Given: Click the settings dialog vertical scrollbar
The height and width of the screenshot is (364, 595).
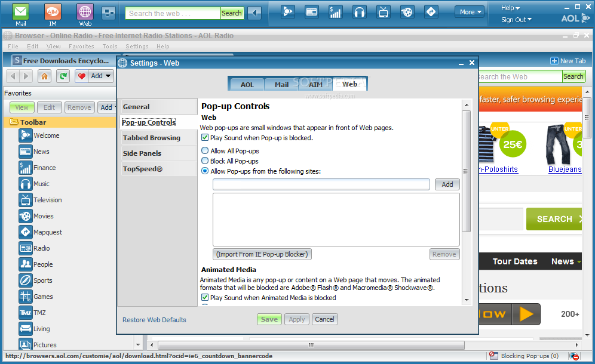Looking at the screenshot, I should (x=467, y=171).
